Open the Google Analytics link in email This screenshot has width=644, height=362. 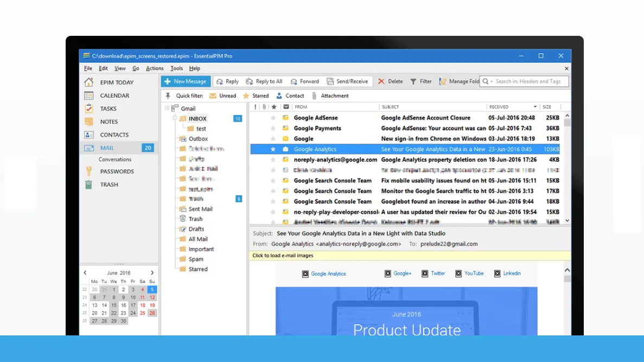pos(328,274)
